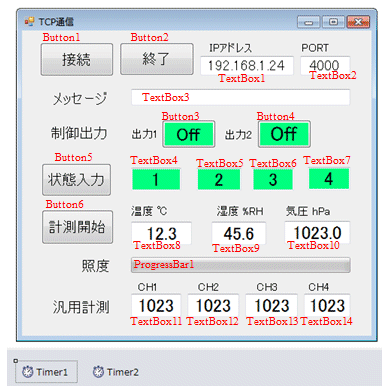Click the CH1 value field

click(156, 305)
